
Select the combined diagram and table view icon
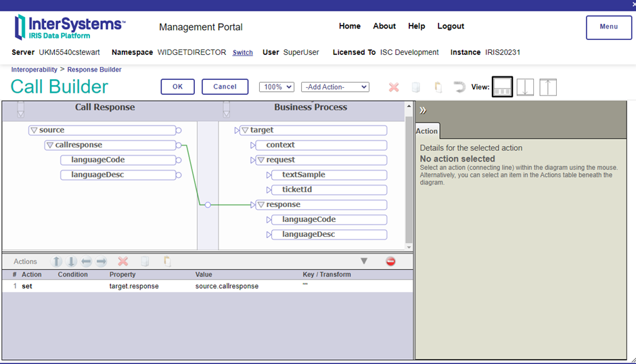point(502,87)
